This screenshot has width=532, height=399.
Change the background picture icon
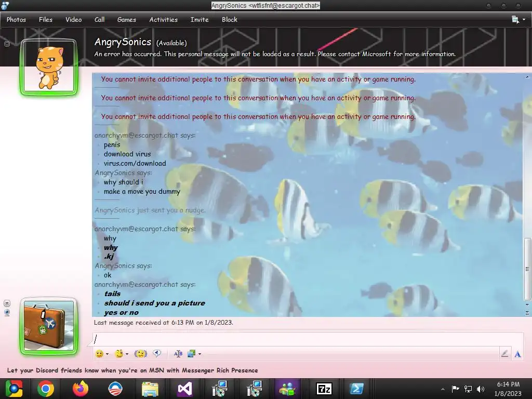(x=191, y=354)
